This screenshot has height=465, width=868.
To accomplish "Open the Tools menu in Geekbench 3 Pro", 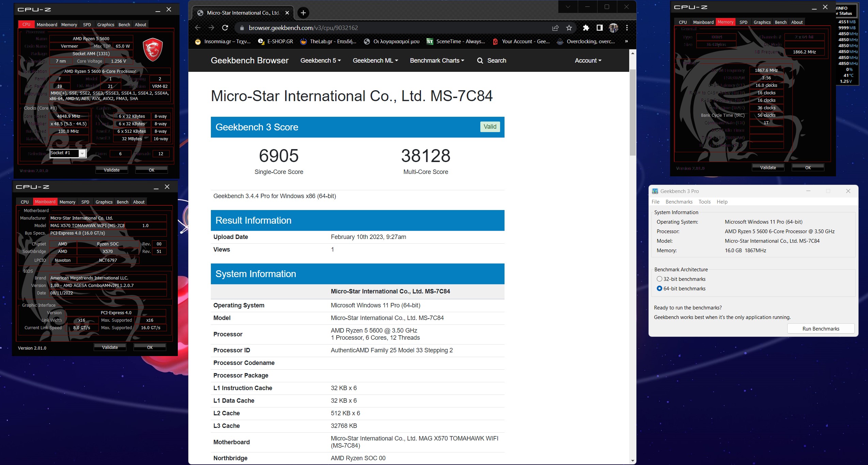I will point(704,202).
